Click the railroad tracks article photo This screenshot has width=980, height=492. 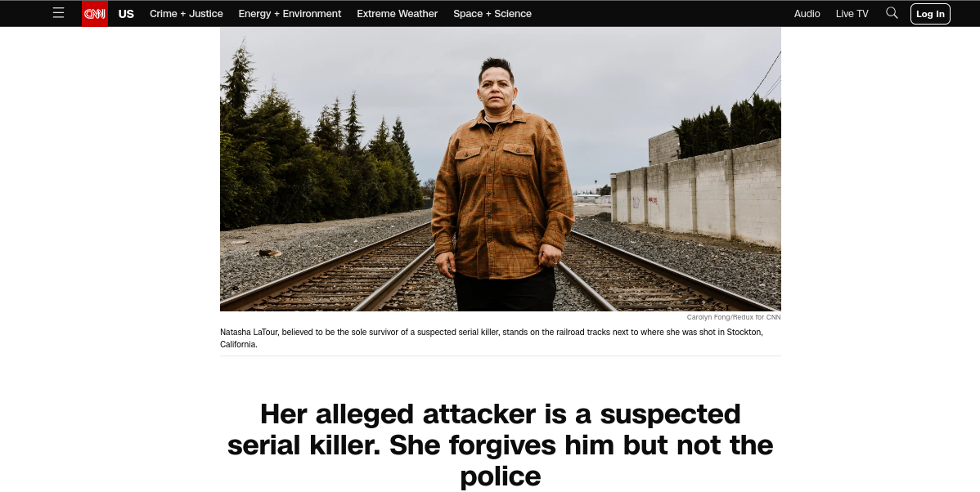tap(500, 169)
